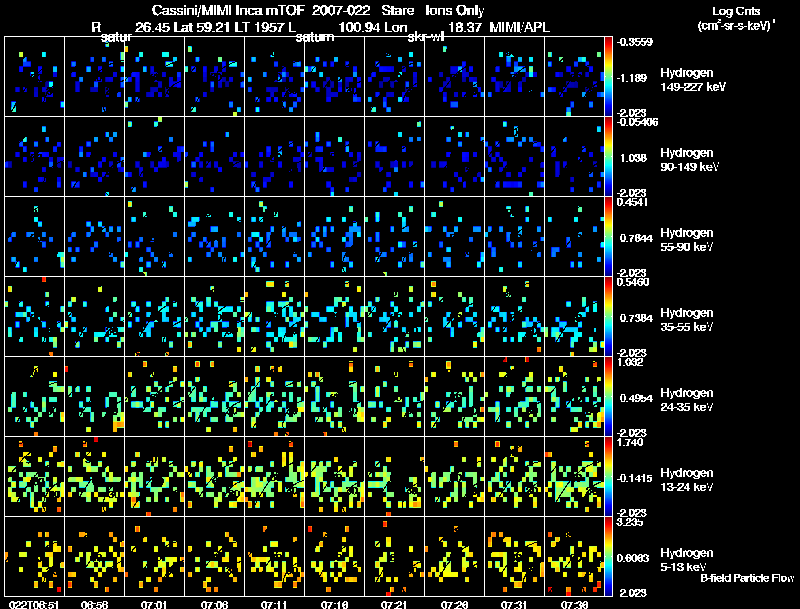Click the 'Lat 59.21' header value
Image resolution: width=800 pixels, height=609 pixels.
[203, 28]
